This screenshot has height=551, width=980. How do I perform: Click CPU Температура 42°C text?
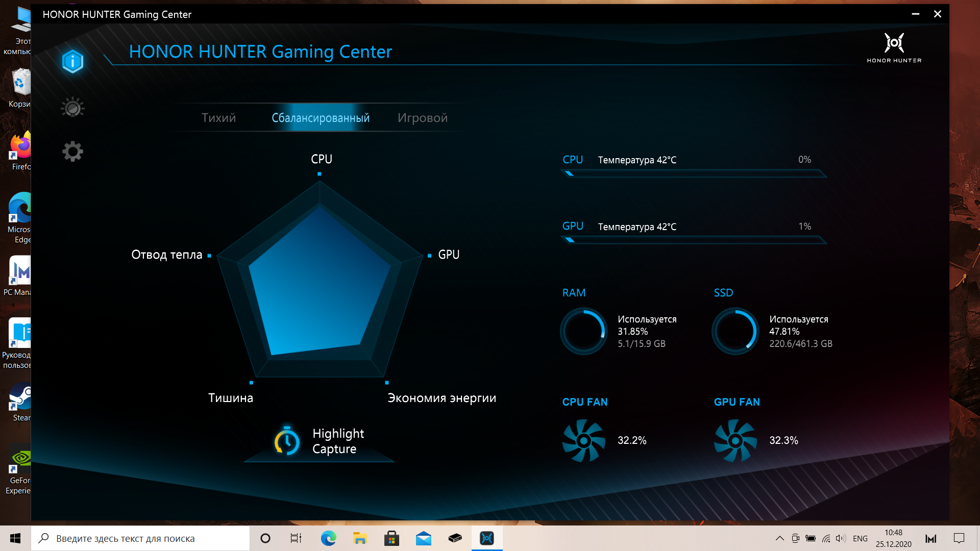click(637, 160)
